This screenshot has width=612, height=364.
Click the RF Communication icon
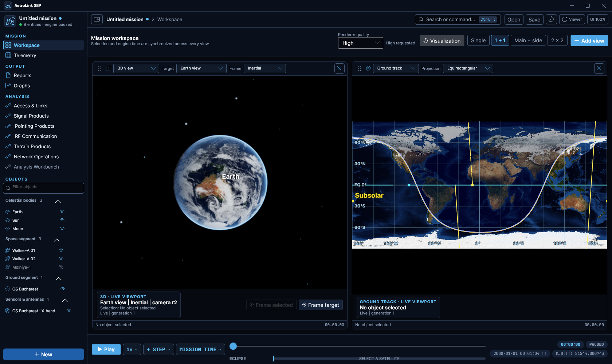coord(8,136)
